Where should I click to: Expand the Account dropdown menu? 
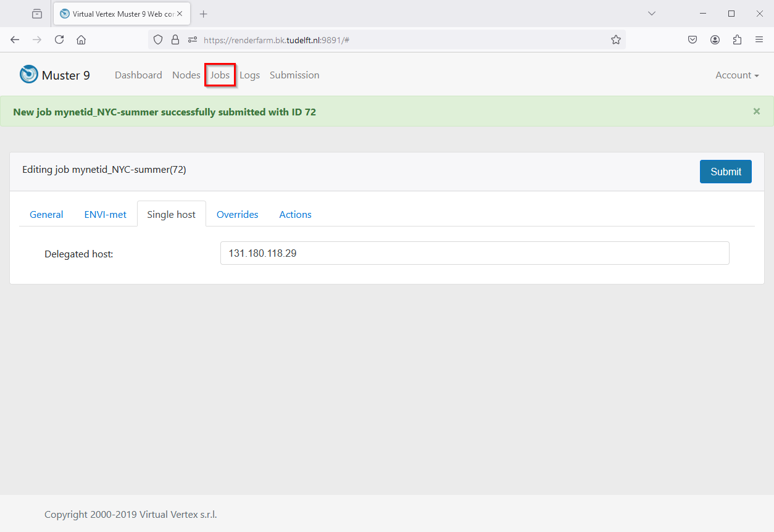(x=737, y=75)
